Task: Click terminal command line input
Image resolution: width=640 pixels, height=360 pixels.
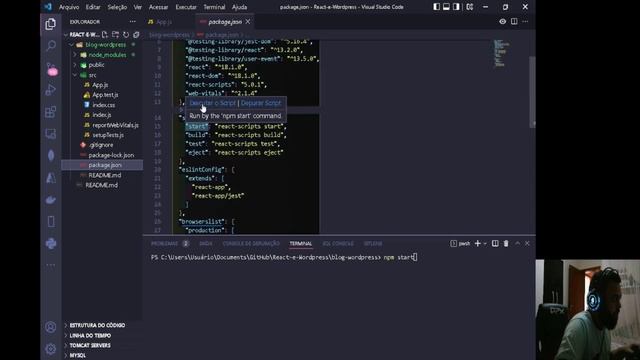Action: 283,258
